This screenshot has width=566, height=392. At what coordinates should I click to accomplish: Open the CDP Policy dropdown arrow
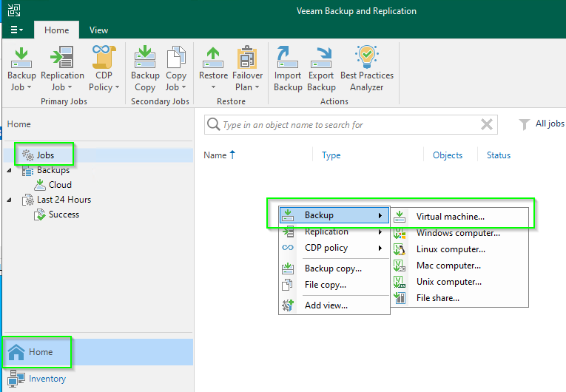pyautogui.click(x=118, y=87)
